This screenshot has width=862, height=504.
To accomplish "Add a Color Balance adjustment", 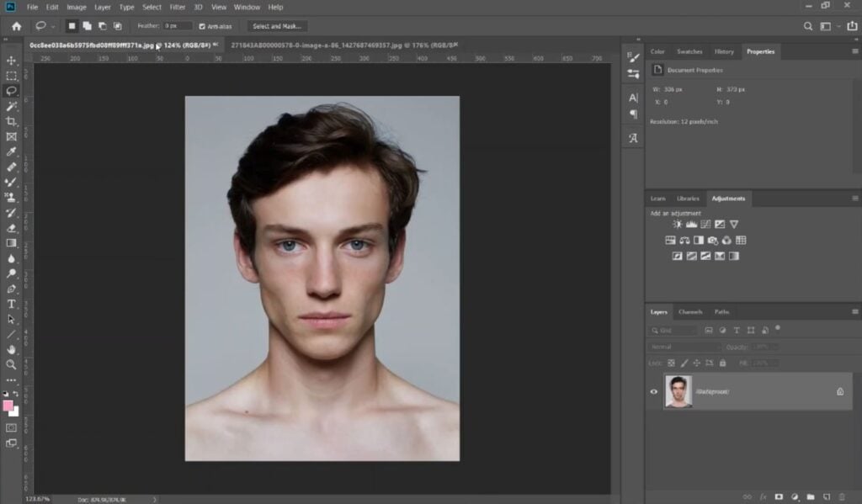I will pyautogui.click(x=684, y=240).
